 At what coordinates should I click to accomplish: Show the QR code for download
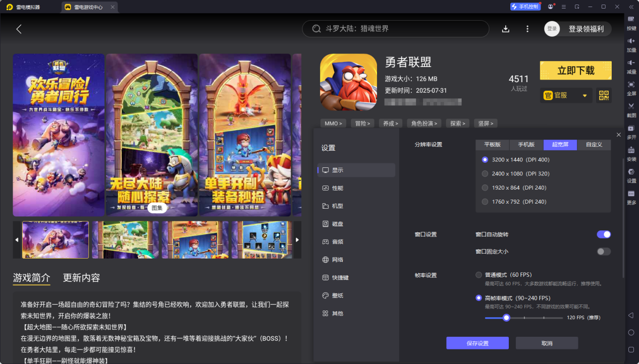[x=604, y=95]
